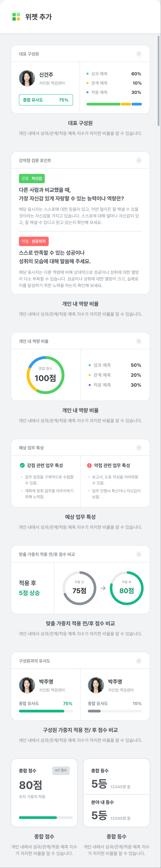Click first 박주영 profile avatar

point(27,685)
